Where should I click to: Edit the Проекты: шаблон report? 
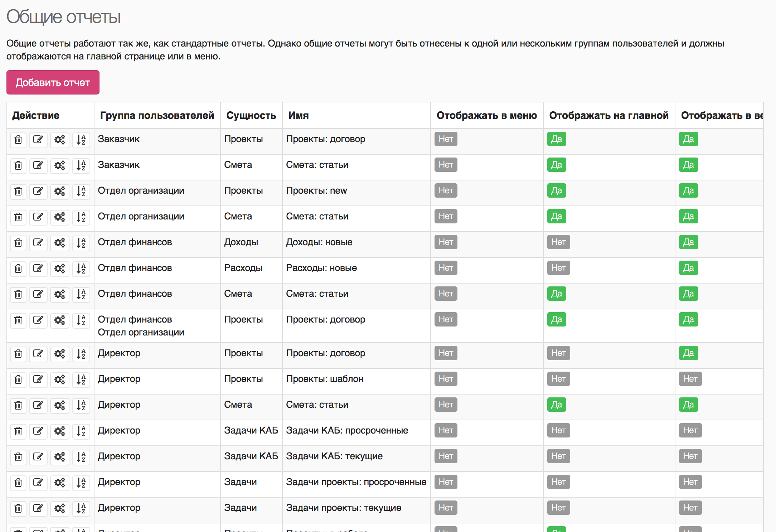point(38,379)
